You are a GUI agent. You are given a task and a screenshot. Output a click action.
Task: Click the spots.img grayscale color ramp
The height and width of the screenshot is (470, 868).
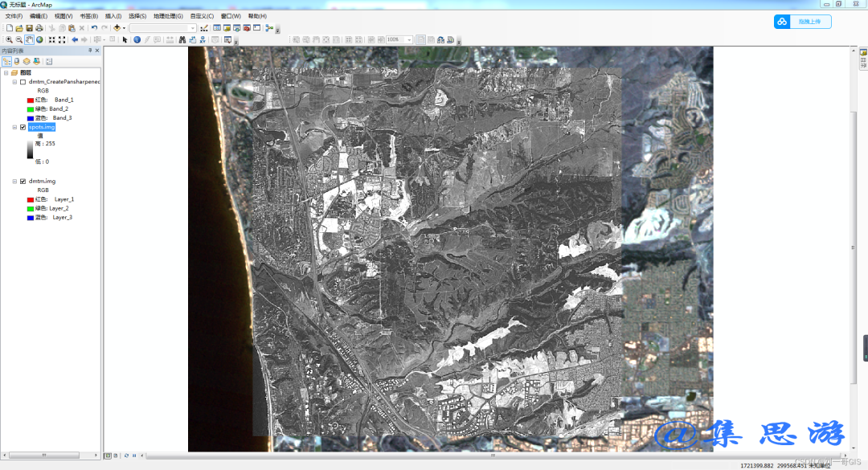coord(30,149)
